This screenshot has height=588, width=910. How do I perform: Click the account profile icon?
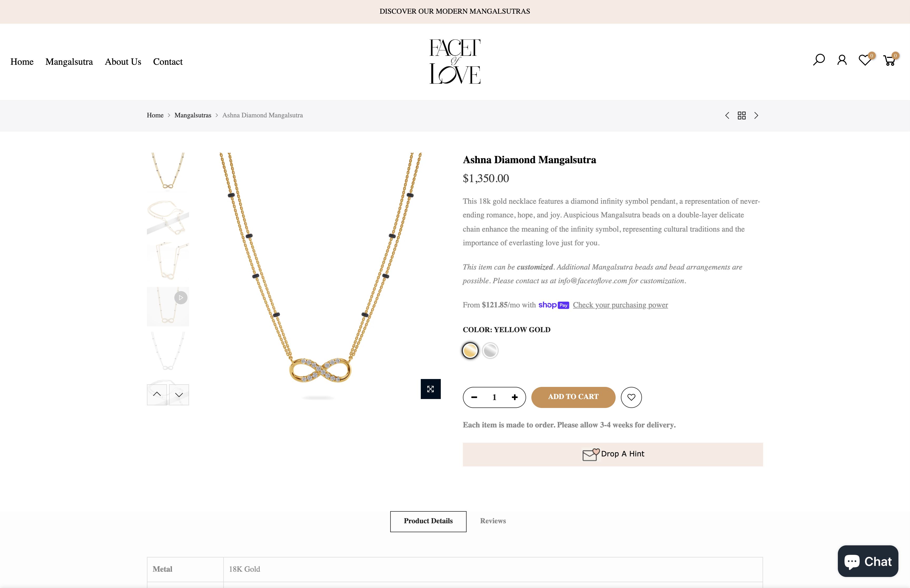point(842,60)
